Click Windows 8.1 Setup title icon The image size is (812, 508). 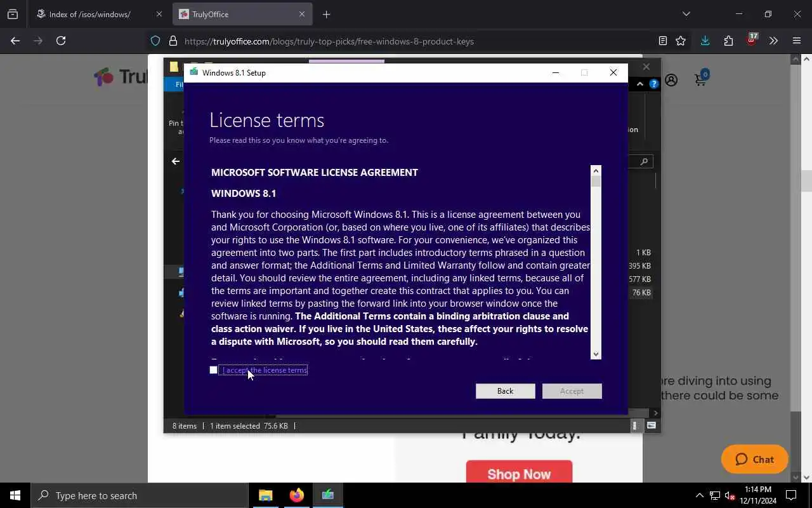(x=194, y=72)
